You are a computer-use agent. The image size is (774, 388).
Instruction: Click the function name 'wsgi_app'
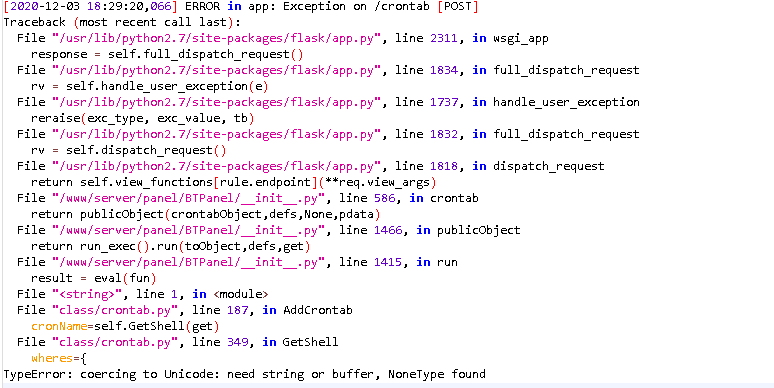tap(521, 38)
